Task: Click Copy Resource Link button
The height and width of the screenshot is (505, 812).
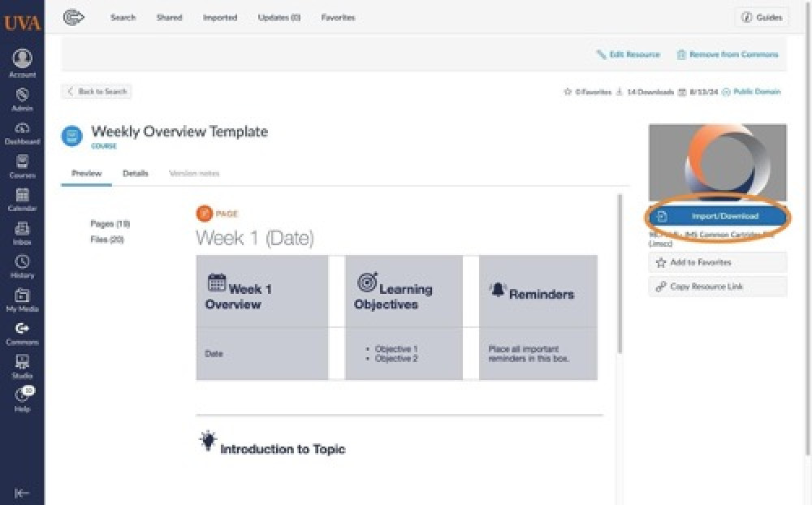Action: 718,287
